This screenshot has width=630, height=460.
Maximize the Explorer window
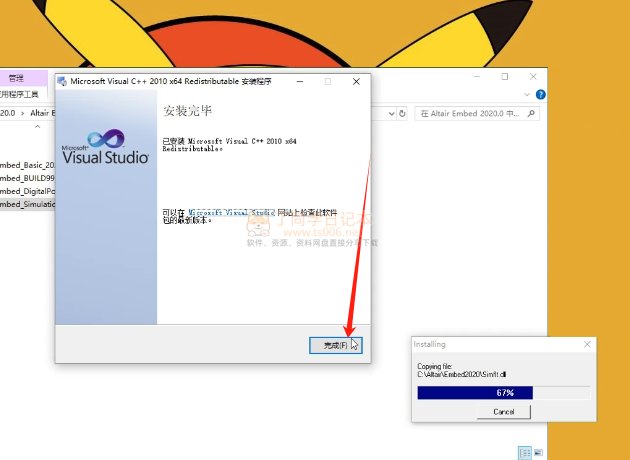(505, 76)
